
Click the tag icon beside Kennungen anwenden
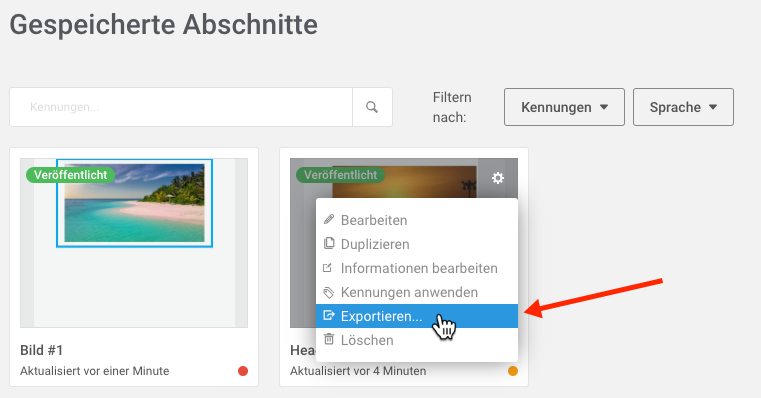[x=329, y=292]
